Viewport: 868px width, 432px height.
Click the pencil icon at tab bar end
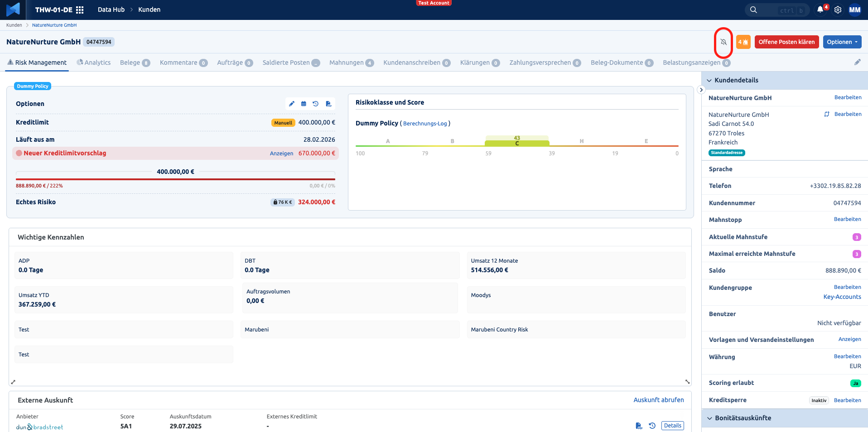point(858,62)
